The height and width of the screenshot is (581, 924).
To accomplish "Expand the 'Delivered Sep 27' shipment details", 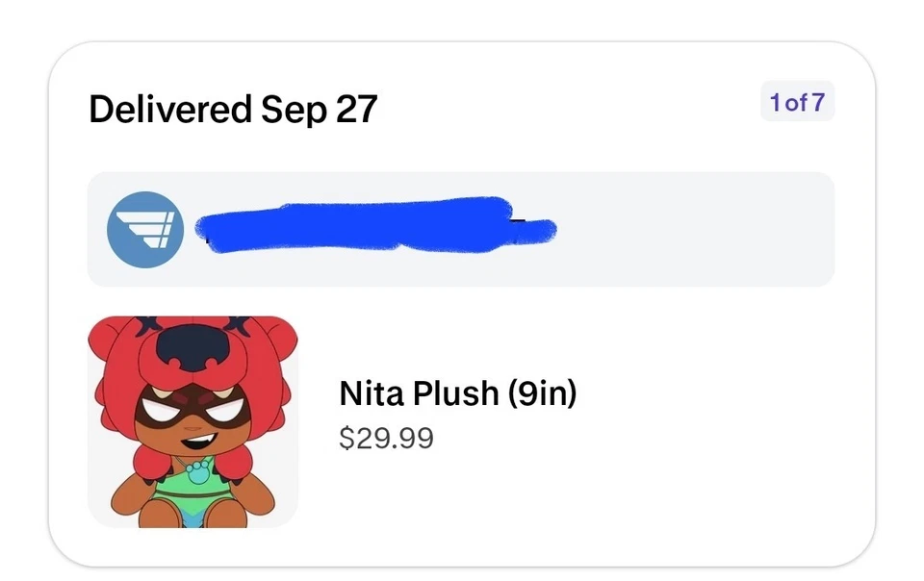I will [x=234, y=109].
